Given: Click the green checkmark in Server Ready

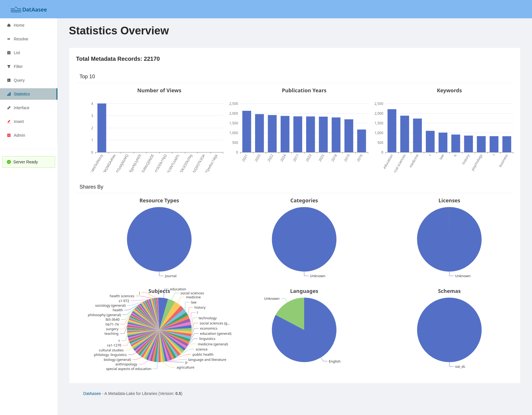Looking at the screenshot, I should pos(9,162).
